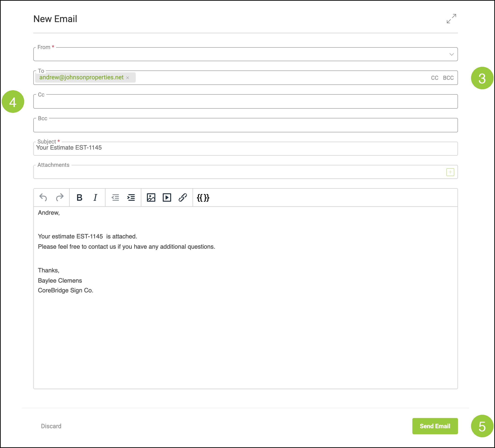Add an attachment with the plus icon
Viewport: 495px width, 448px height.
point(450,172)
